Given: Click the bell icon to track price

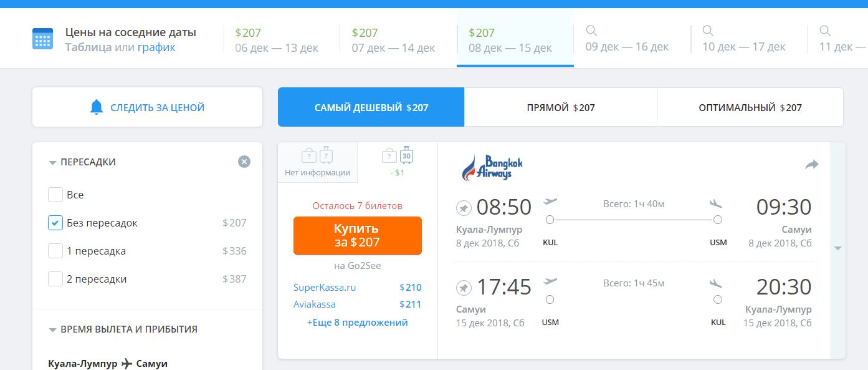Looking at the screenshot, I should click(96, 107).
